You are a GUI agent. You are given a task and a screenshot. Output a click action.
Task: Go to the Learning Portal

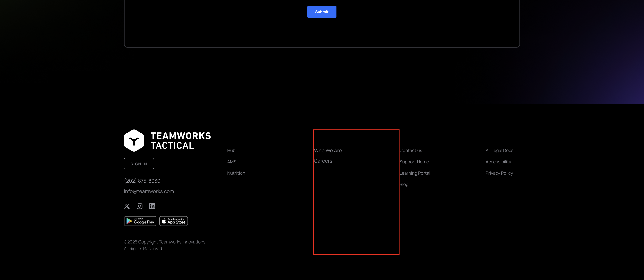pyautogui.click(x=415, y=173)
